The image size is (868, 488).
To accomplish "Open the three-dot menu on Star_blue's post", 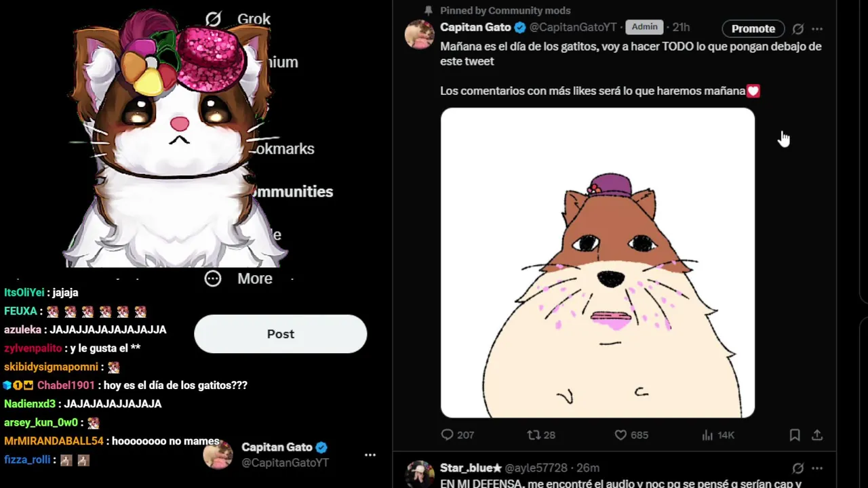I will pyautogui.click(x=817, y=468).
